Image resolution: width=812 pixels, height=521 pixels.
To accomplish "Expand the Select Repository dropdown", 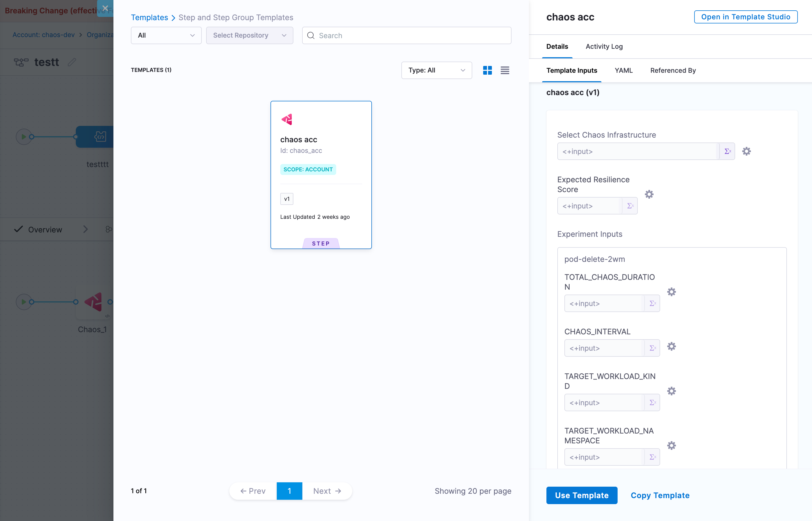I will pyautogui.click(x=249, y=35).
